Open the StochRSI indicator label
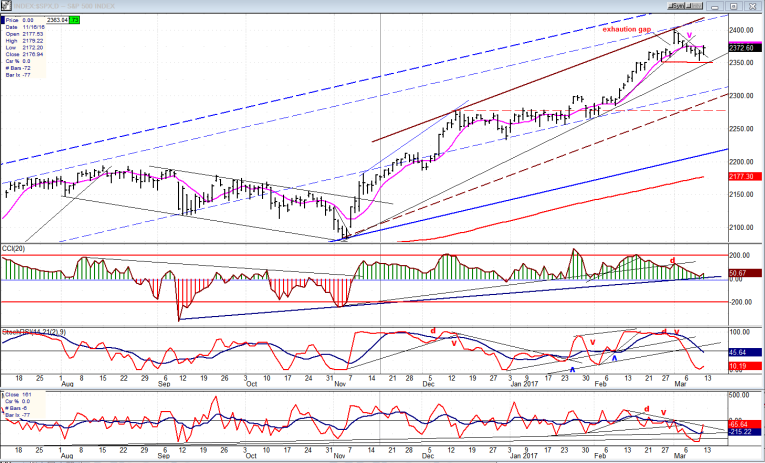765x463 pixels. 35,332
